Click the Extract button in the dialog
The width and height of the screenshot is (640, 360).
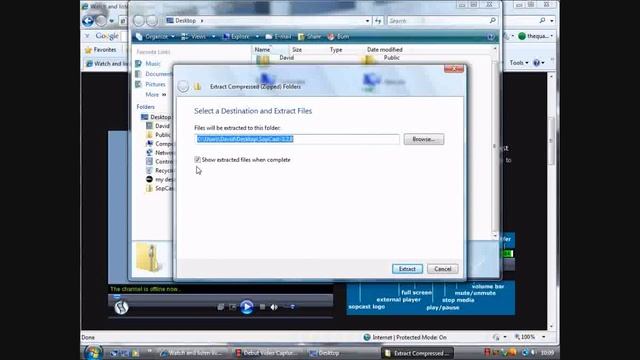(x=407, y=269)
